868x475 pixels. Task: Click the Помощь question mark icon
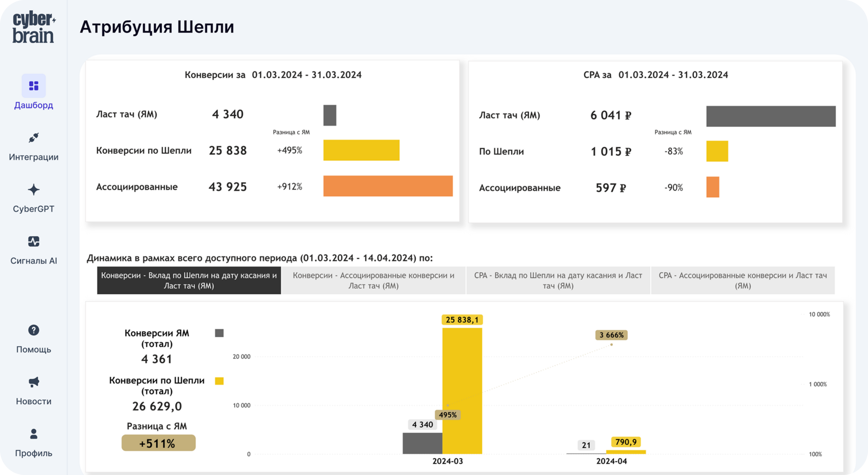click(34, 330)
